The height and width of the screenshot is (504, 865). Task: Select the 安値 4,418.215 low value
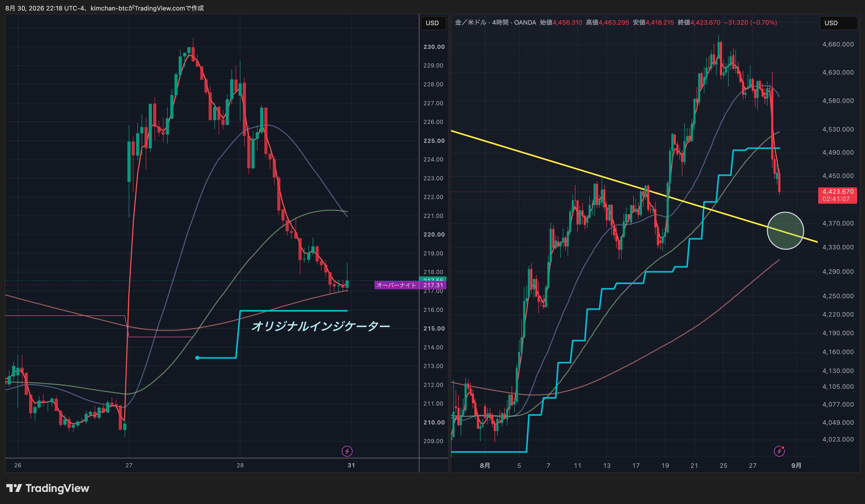click(x=653, y=23)
